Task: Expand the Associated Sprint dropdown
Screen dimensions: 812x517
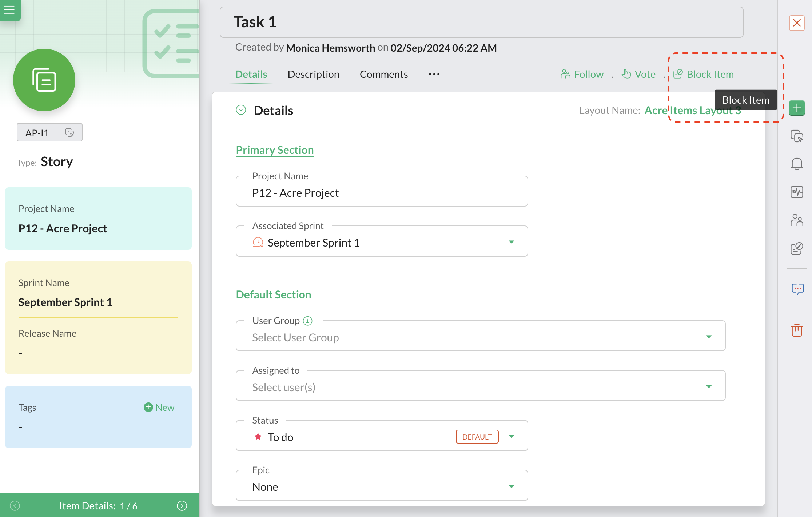Action: pos(511,242)
